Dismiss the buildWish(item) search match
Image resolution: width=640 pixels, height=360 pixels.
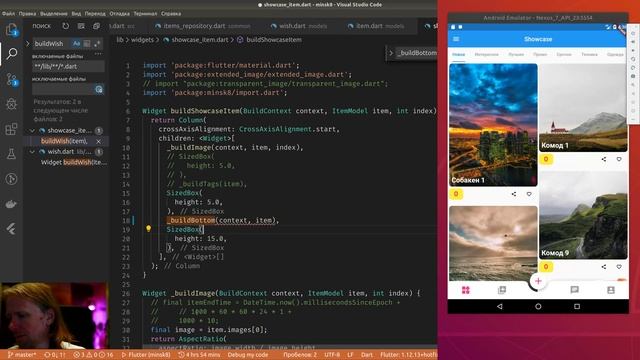tap(98, 141)
